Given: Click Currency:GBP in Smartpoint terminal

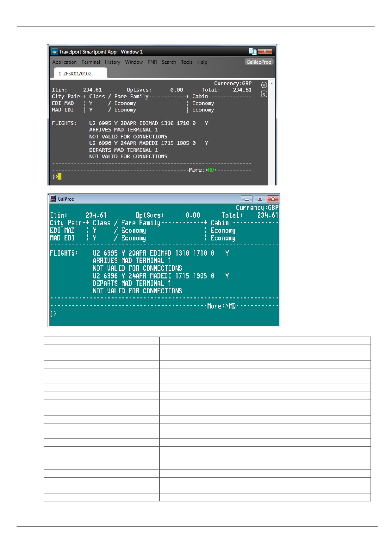Looking at the screenshot, I should [233, 83].
